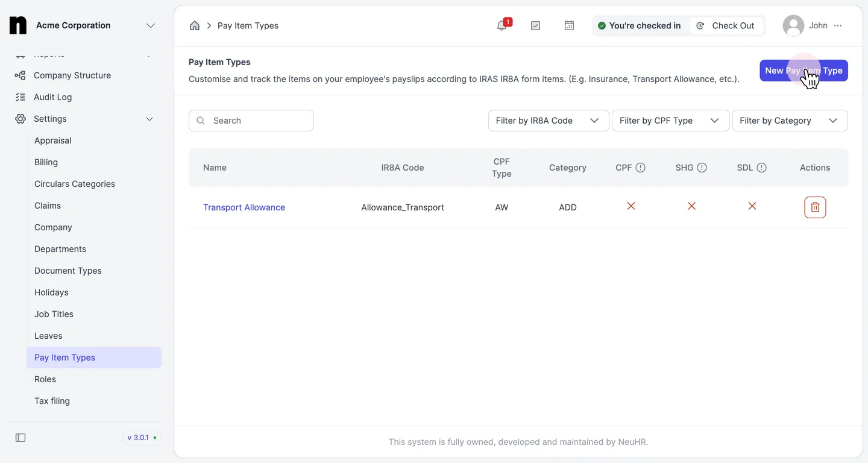Open the tasks checklist icon
This screenshot has height=463, width=868.
coord(535,25)
